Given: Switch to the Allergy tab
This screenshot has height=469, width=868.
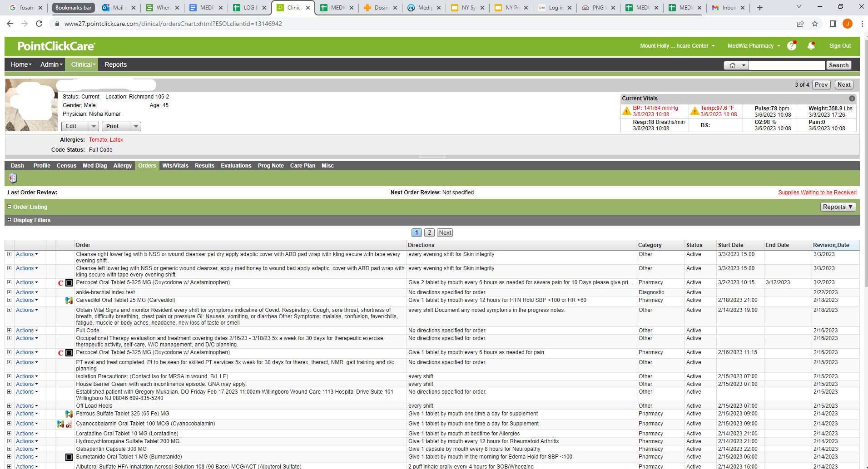Looking at the screenshot, I should pos(123,166).
